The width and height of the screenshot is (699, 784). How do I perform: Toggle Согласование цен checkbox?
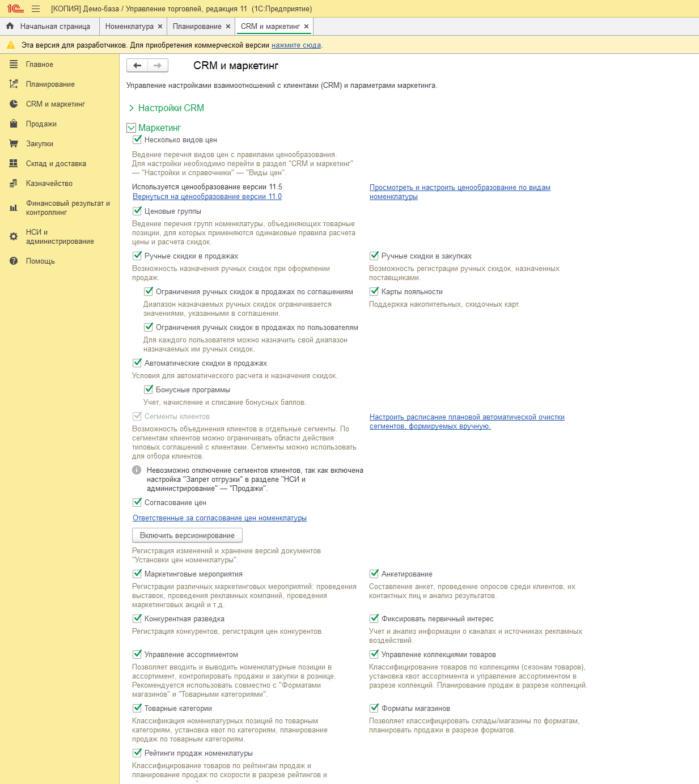coord(137,502)
